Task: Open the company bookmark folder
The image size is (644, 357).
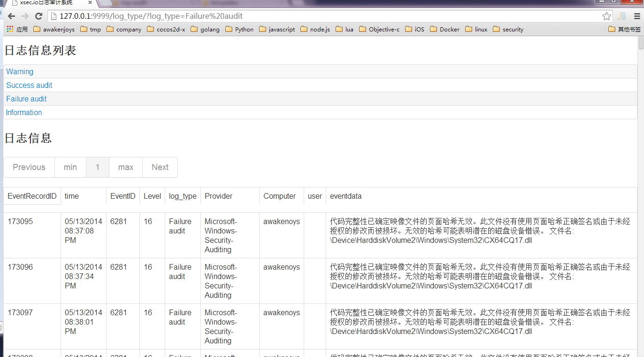Action: click(x=124, y=29)
